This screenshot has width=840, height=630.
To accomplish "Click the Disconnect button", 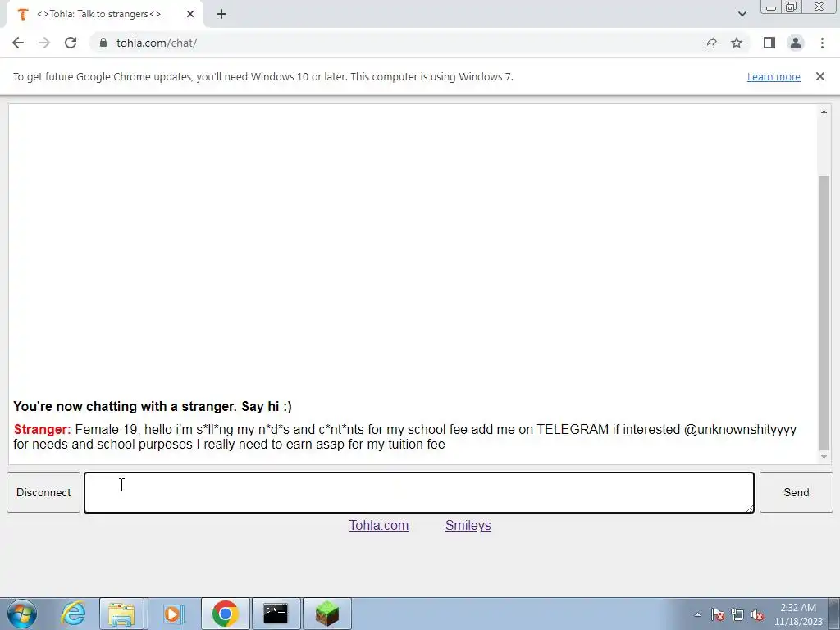I will [43, 492].
